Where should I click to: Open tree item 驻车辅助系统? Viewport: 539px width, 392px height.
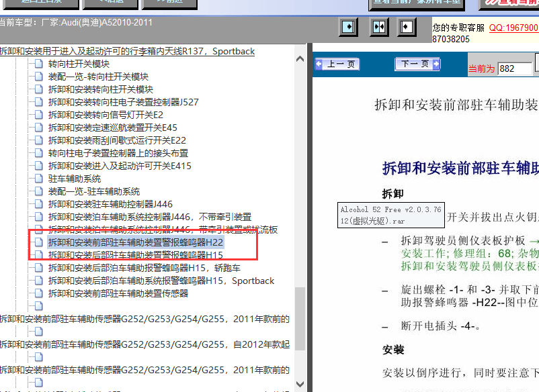tap(75, 179)
